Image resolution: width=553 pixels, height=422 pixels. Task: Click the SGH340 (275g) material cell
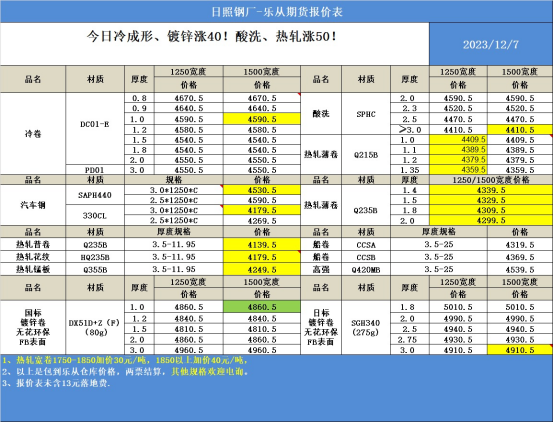click(x=366, y=328)
